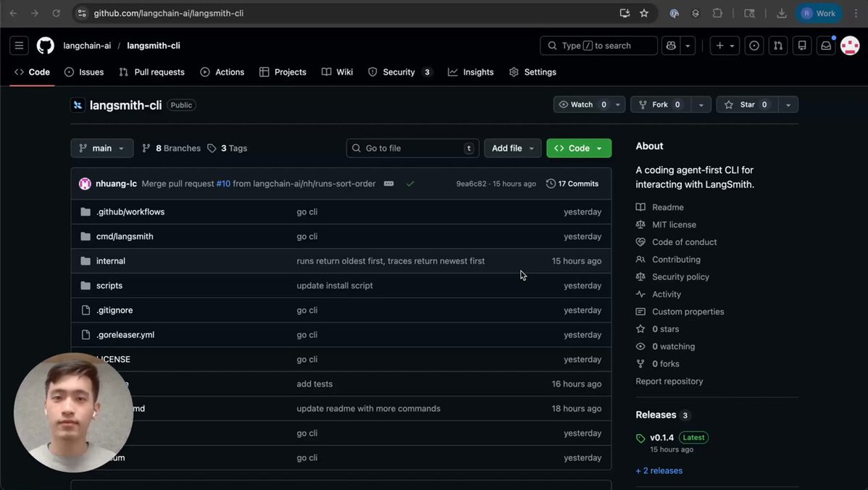Open the create new plus dropdown
This screenshot has height=490, width=868.
tap(724, 46)
